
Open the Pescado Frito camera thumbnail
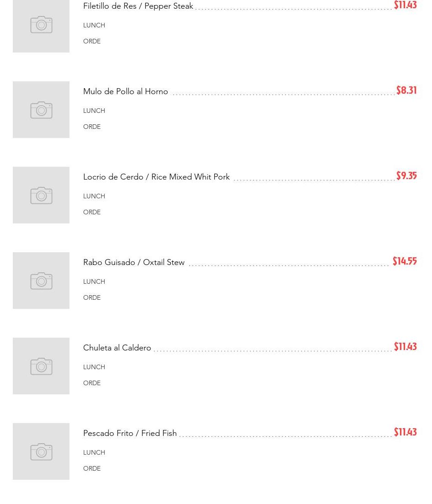[41, 451]
